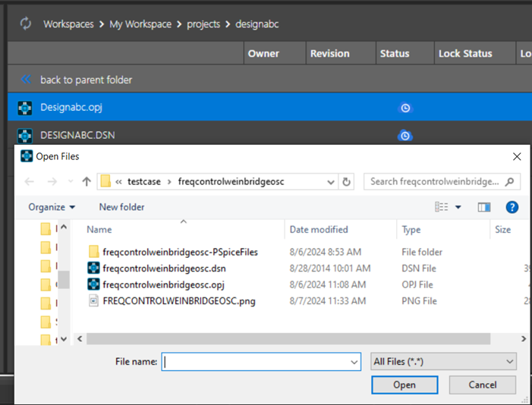Screen dimensions: 532x405
Task: Toggle the preview pane icon
Action: 484,207
